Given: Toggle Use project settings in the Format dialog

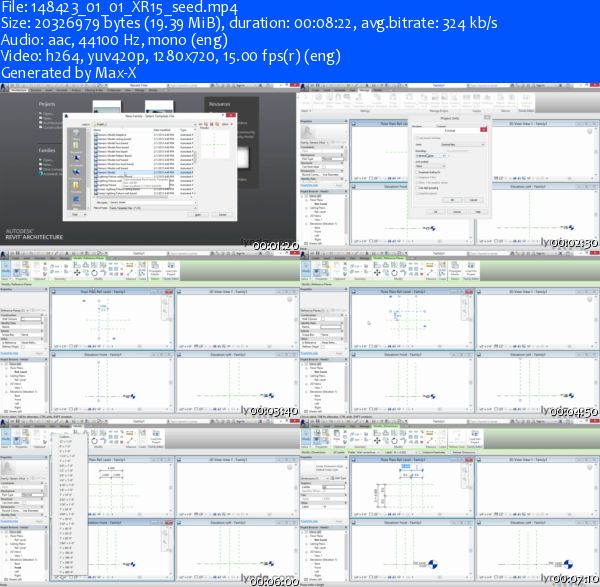Looking at the screenshot, I should (x=429, y=138).
